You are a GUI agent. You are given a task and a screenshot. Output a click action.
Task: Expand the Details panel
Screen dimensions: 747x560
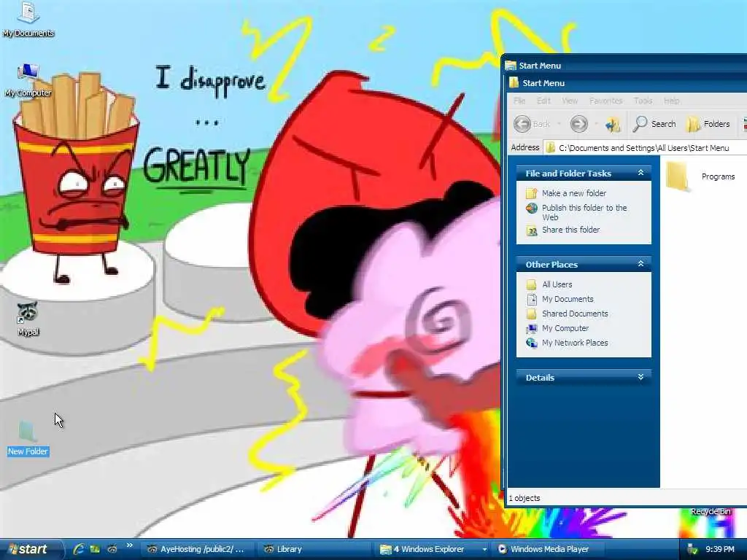(640, 377)
